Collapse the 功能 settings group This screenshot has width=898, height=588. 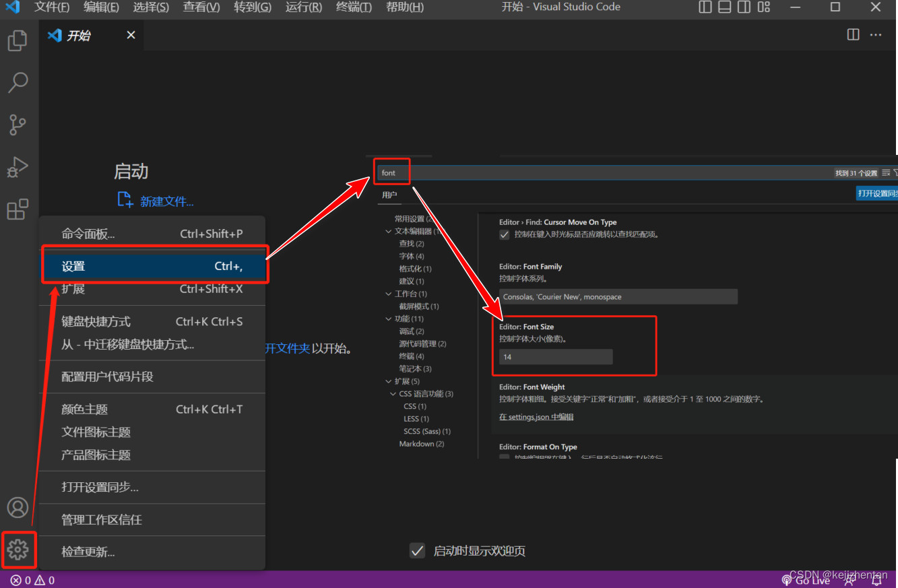tap(389, 319)
